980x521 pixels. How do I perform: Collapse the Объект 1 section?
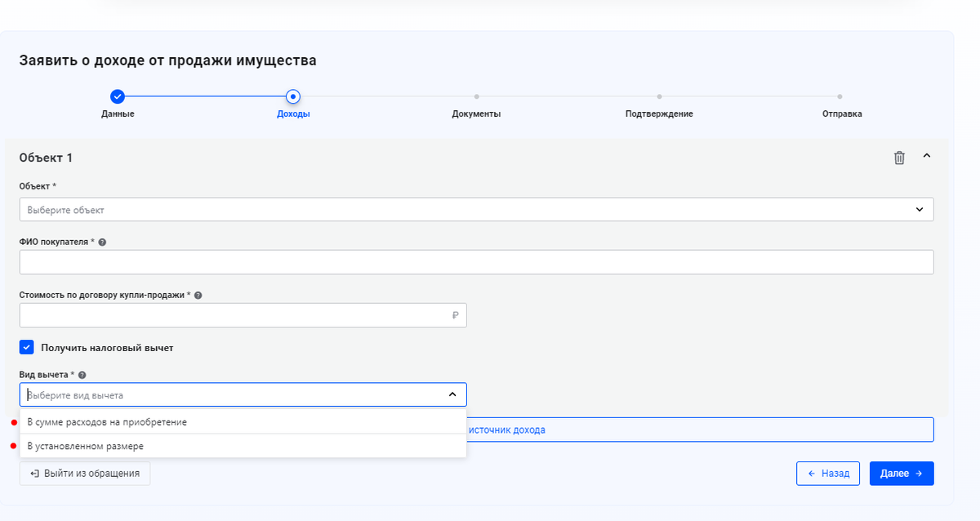tap(926, 156)
